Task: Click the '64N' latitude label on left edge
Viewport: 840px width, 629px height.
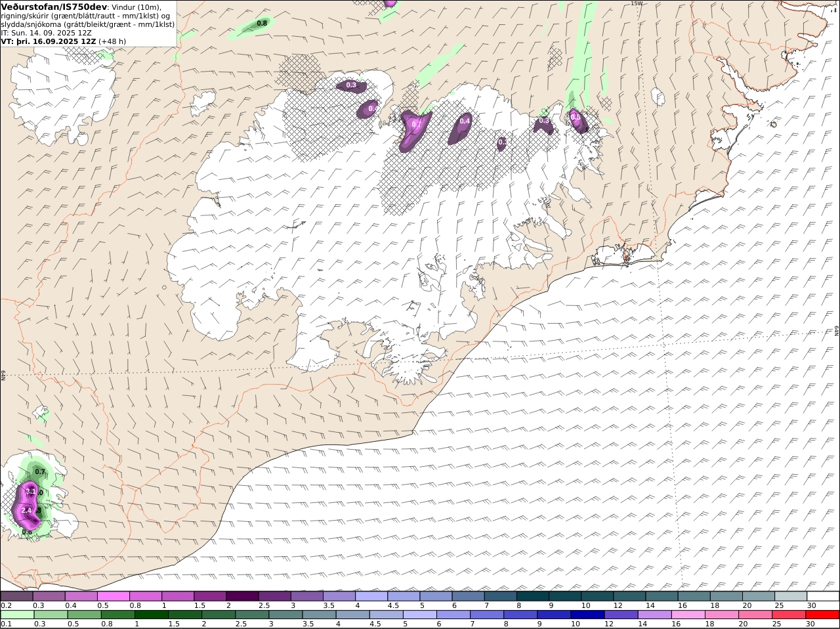Action: coord(3,376)
